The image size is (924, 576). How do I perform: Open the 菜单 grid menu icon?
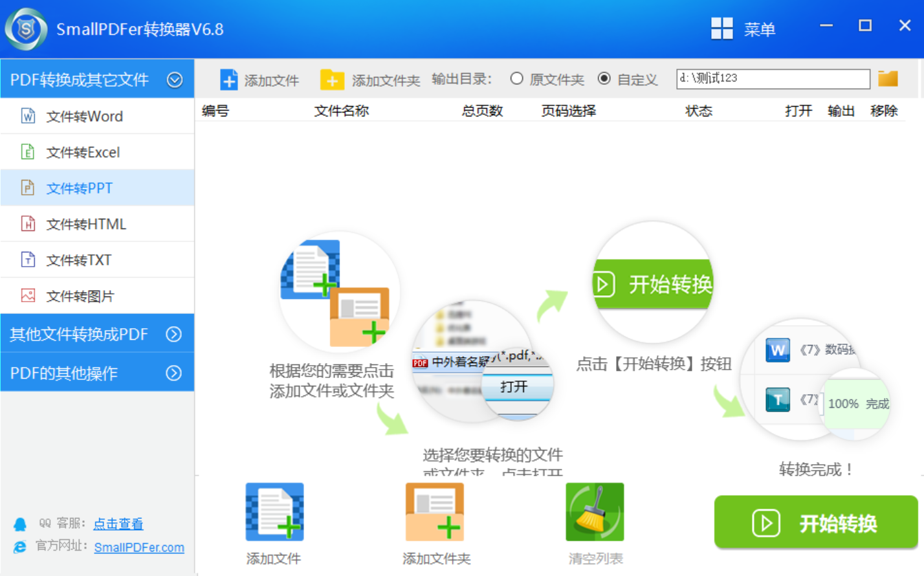721,28
